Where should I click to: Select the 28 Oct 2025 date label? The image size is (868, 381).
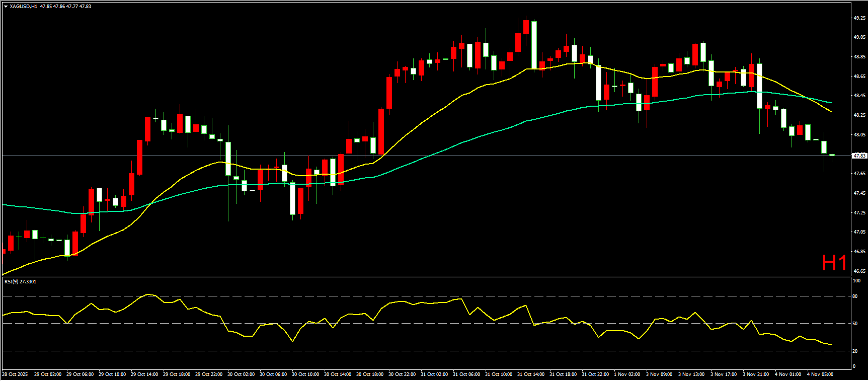coord(15,374)
